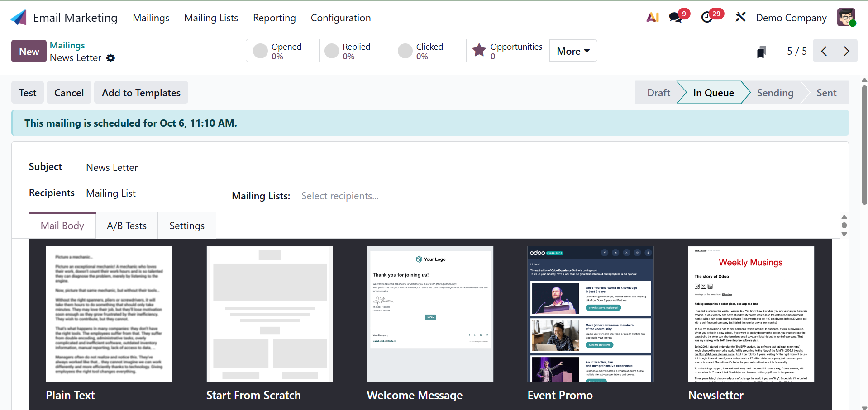
Task: Select the Event Promo template thumbnail
Action: tap(590, 314)
